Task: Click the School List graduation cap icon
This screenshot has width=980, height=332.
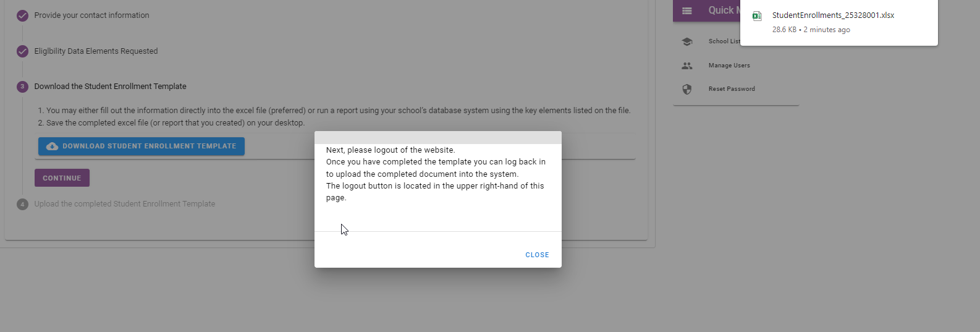Action: click(x=687, y=41)
